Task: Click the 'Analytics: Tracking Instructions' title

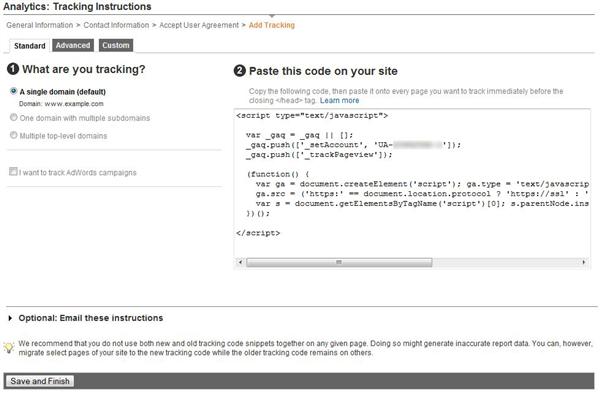Action: pyautogui.click(x=77, y=7)
